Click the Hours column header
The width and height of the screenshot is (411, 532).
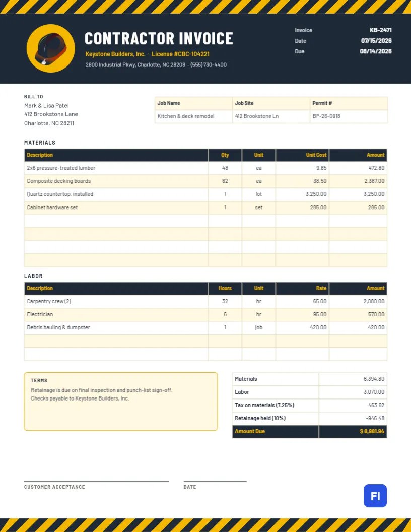click(225, 288)
